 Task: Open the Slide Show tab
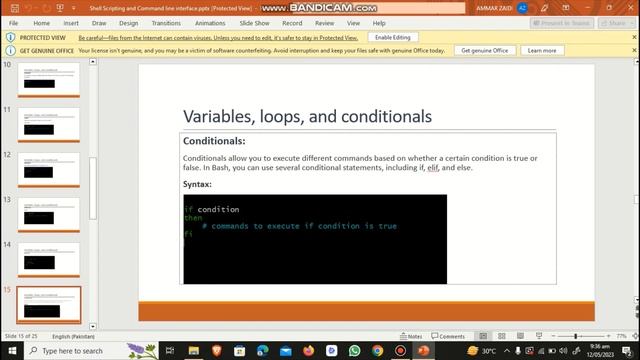click(254, 23)
